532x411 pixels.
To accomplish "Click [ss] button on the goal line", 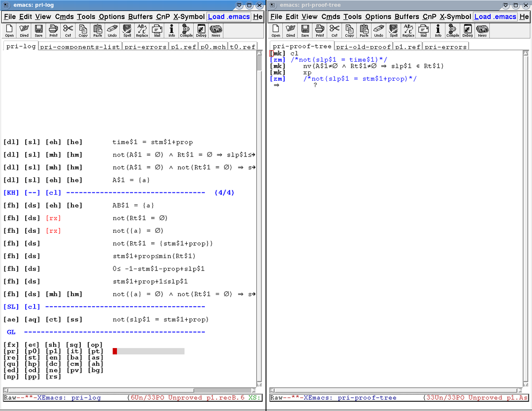I will (x=74, y=319).
